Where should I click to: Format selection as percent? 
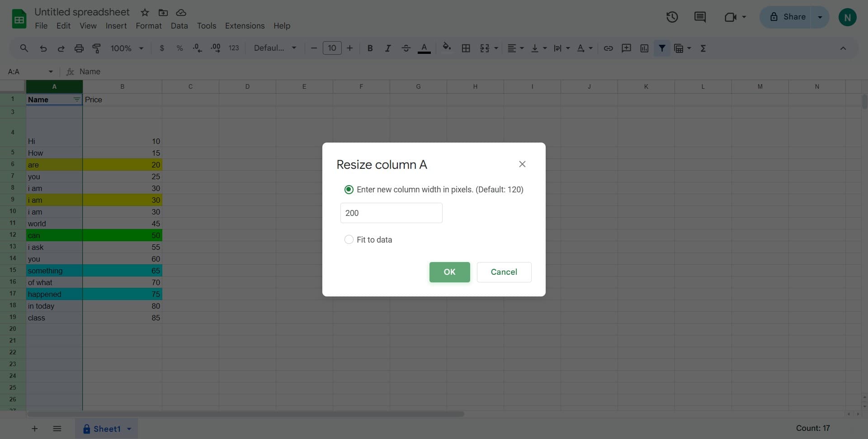(x=179, y=48)
